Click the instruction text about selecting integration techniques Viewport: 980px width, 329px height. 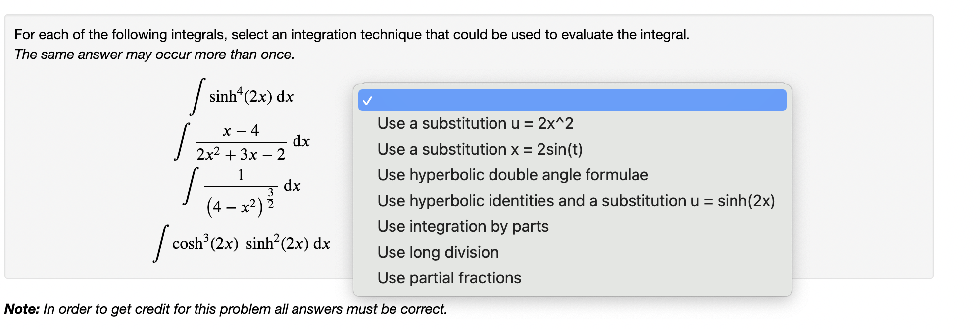click(351, 34)
